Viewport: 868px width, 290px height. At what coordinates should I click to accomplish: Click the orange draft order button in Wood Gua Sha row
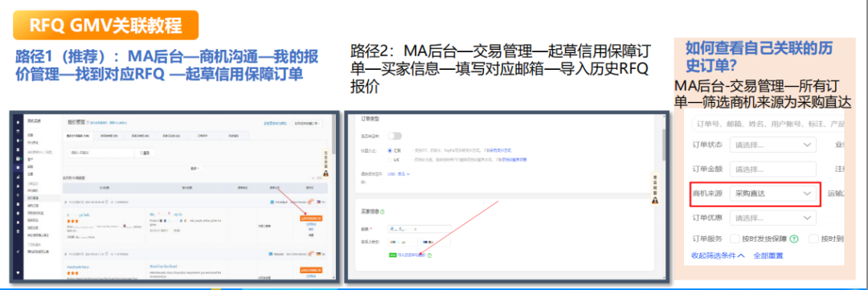pyautogui.click(x=311, y=270)
